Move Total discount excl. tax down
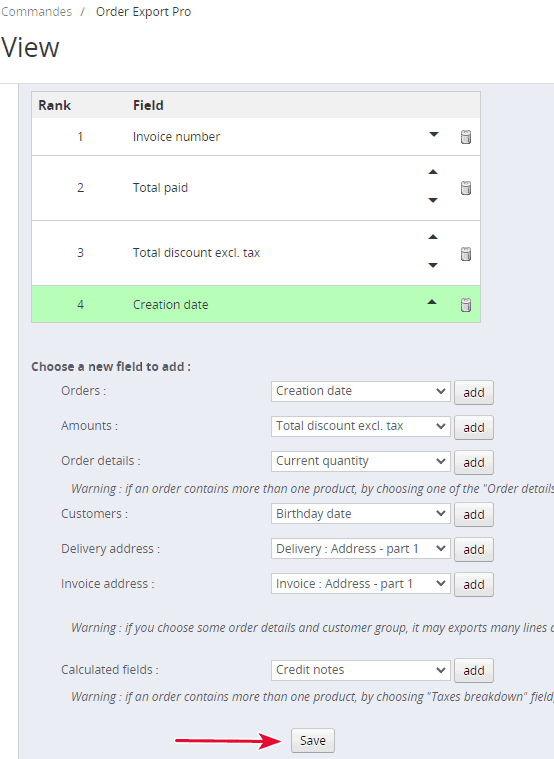The image size is (554, 759). pyautogui.click(x=433, y=265)
